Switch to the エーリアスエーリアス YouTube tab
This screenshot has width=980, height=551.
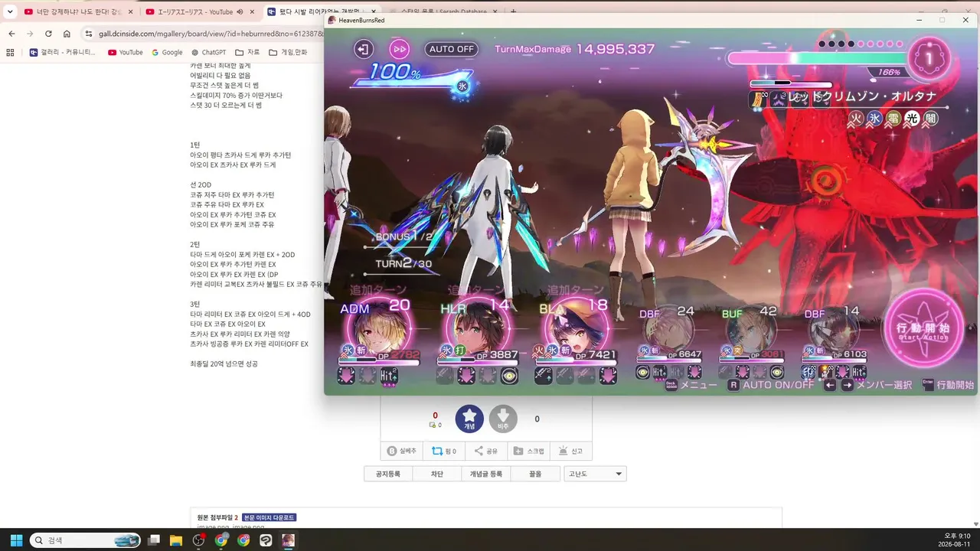click(201, 12)
